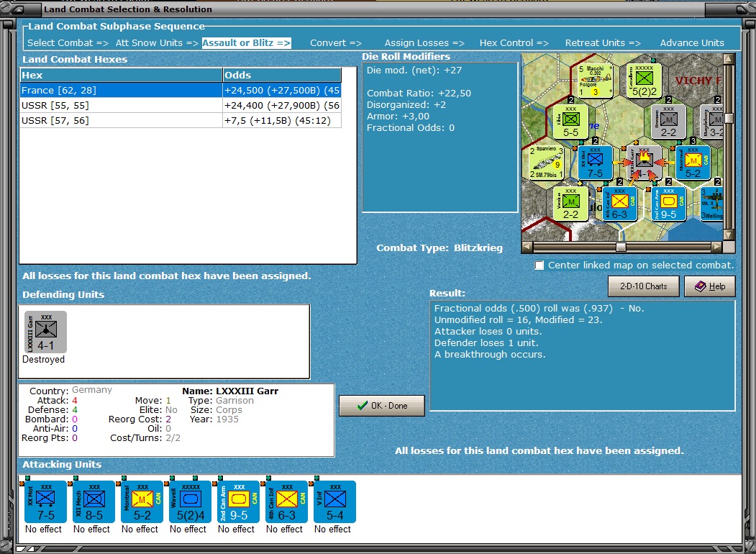Select the XX Mot 7-5 attacking unit
Viewport: 756px width, 554px height.
45,501
